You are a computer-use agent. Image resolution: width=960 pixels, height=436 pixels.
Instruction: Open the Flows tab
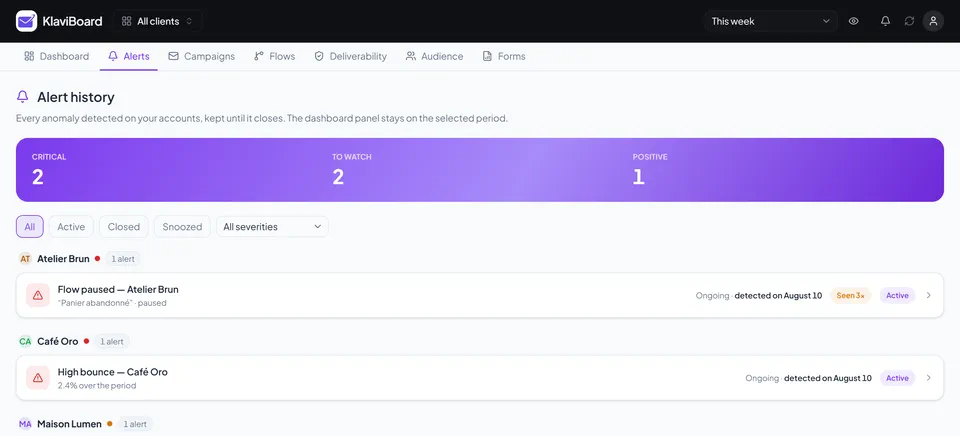(x=274, y=56)
